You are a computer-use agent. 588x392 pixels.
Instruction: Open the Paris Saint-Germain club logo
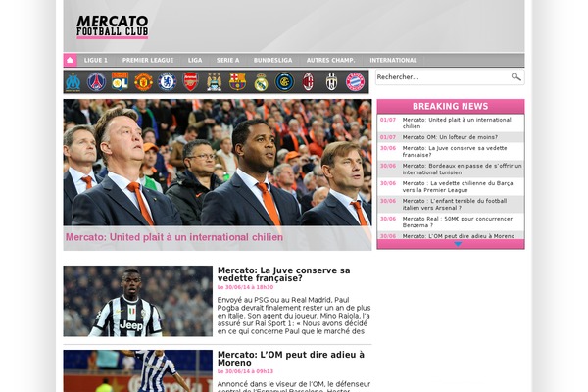click(x=96, y=82)
